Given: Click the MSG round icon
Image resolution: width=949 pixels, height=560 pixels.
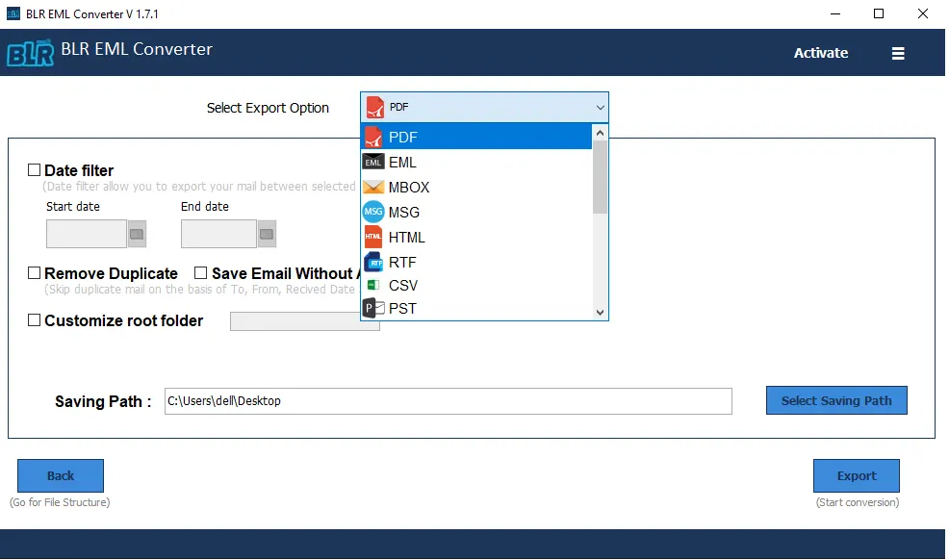Looking at the screenshot, I should [x=373, y=212].
